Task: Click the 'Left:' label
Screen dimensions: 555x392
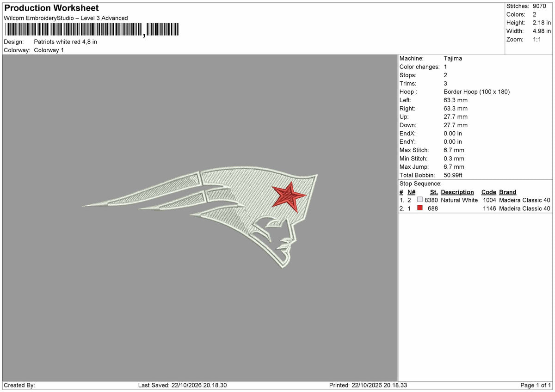Action: point(405,100)
